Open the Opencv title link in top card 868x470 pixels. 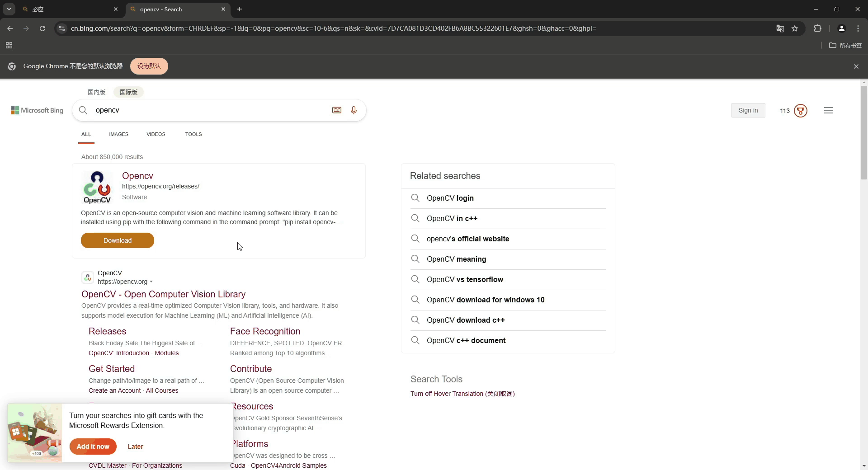(x=137, y=176)
